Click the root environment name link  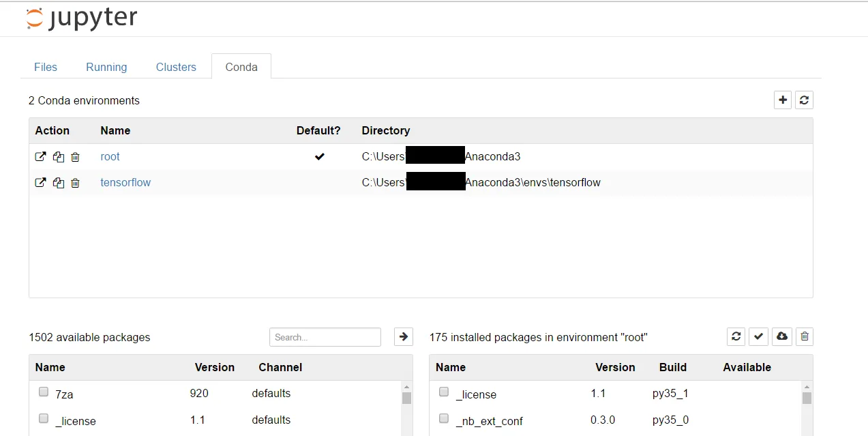coord(110,157)
